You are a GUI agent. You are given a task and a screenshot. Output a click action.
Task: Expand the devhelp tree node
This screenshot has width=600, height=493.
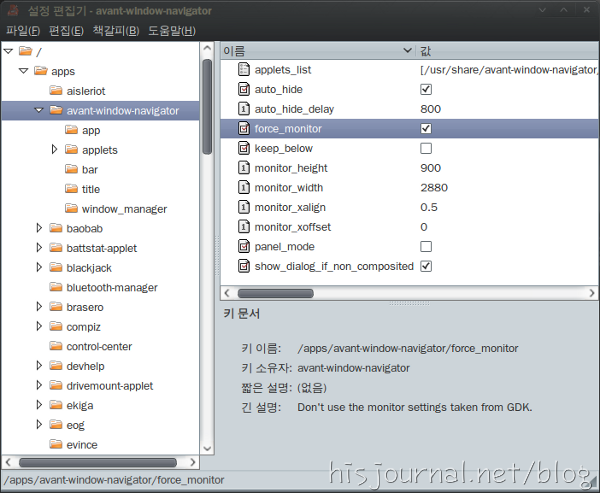39,366
